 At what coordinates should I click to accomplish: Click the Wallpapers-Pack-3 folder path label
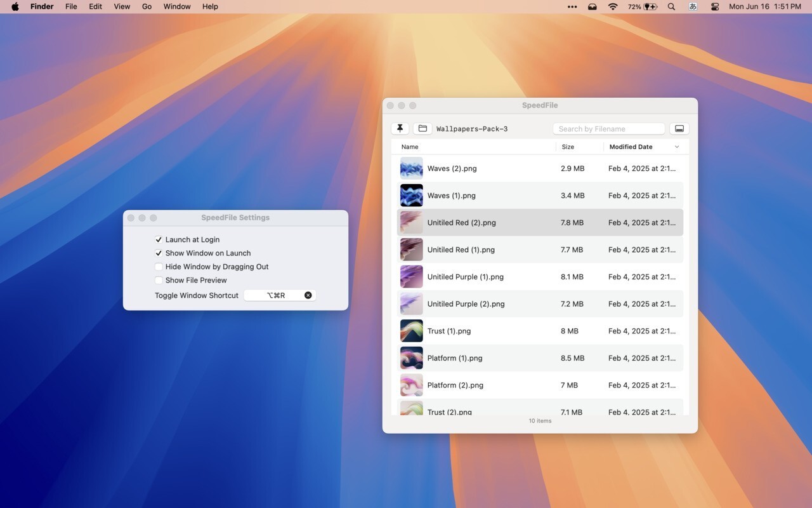(x=472, y=129)
